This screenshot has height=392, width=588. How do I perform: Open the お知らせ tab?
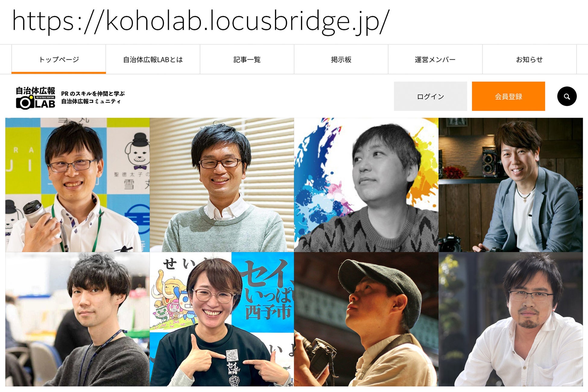click(529, 59)
